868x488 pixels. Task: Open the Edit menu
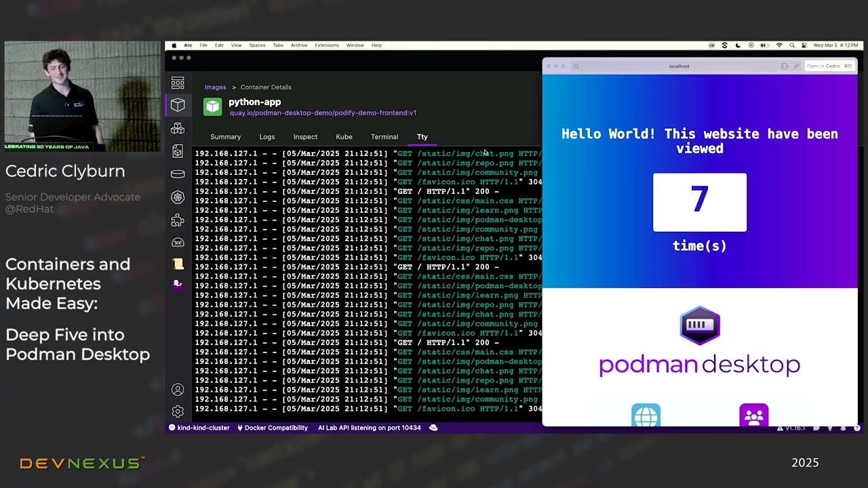tap(219, 45)
